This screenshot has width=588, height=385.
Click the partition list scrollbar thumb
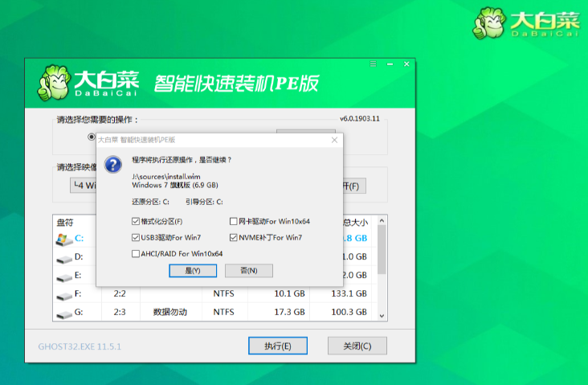coord(382,250)
